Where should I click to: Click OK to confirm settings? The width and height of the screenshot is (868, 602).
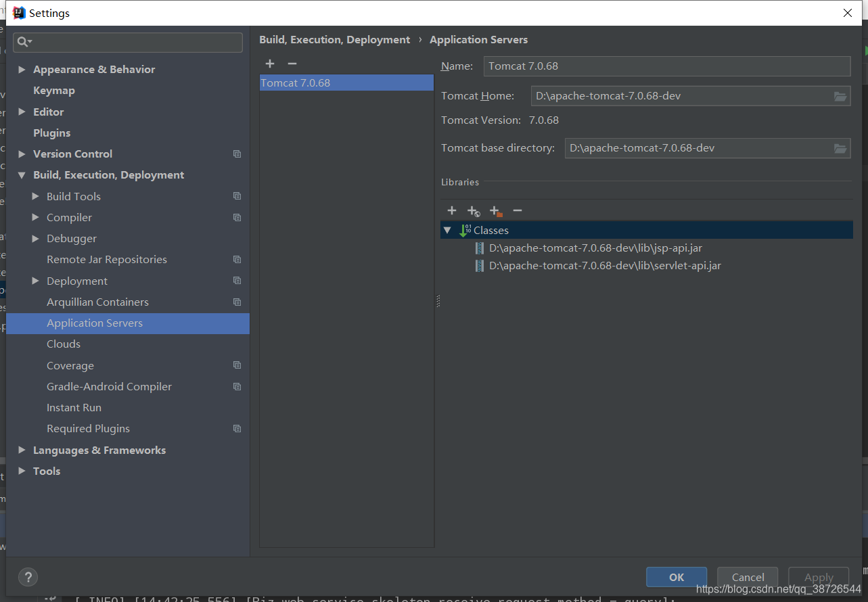click(x=677, y=577)
